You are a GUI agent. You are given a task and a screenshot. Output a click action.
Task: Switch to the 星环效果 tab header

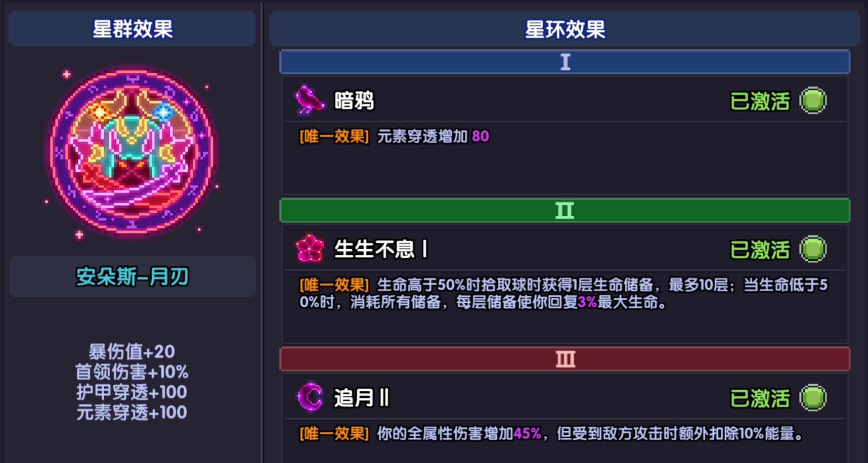(565, 29)
